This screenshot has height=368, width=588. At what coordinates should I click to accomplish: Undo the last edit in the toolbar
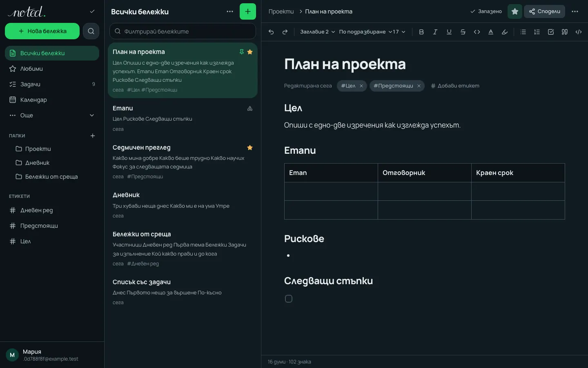point(271,32)
